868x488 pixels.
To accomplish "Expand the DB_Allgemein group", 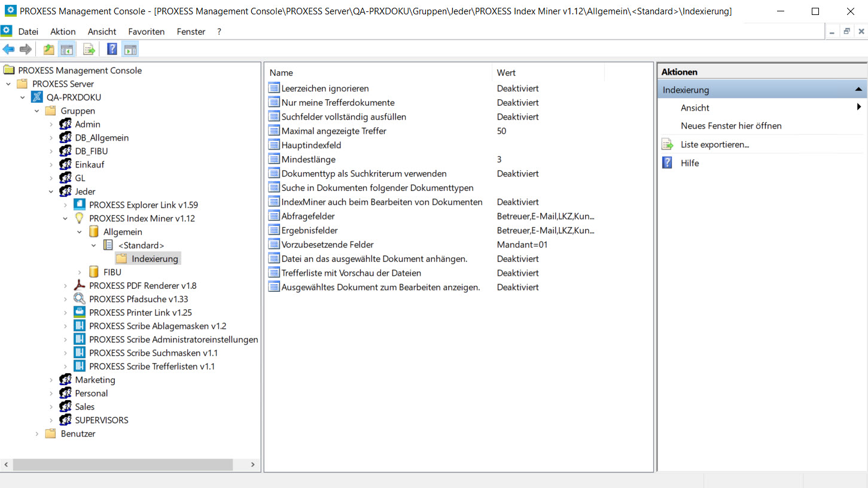I will coord(51,138).
